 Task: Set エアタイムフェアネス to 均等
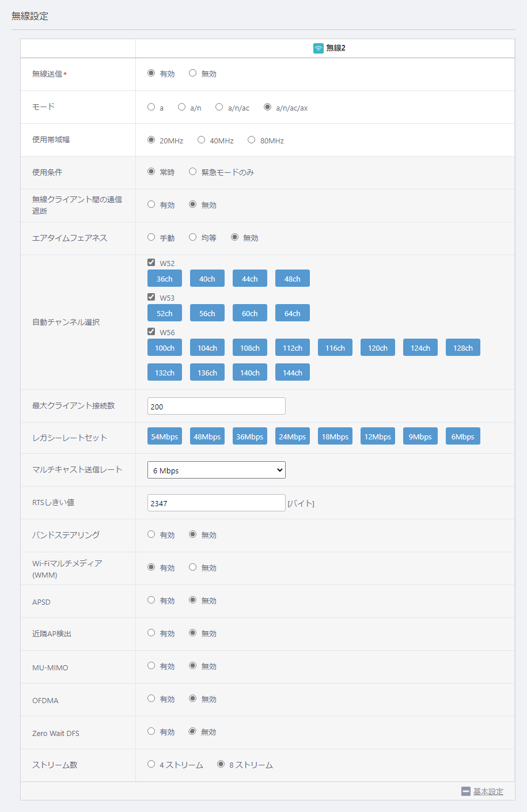coord(193,237)
